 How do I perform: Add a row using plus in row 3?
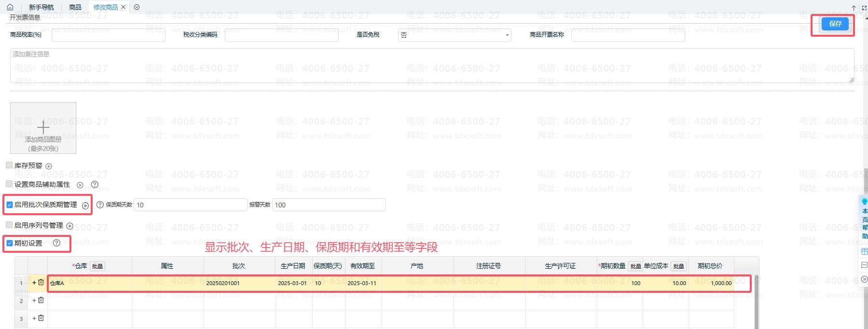pos(34,318)
